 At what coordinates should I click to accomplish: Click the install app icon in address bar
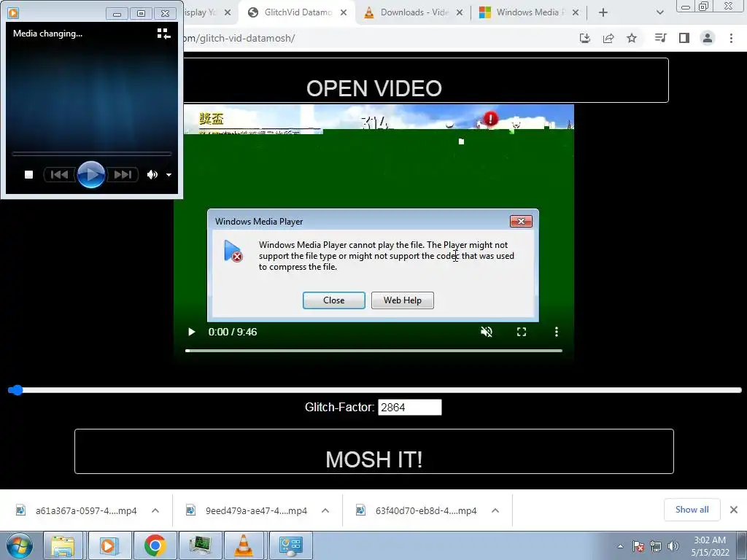(585, 38)
